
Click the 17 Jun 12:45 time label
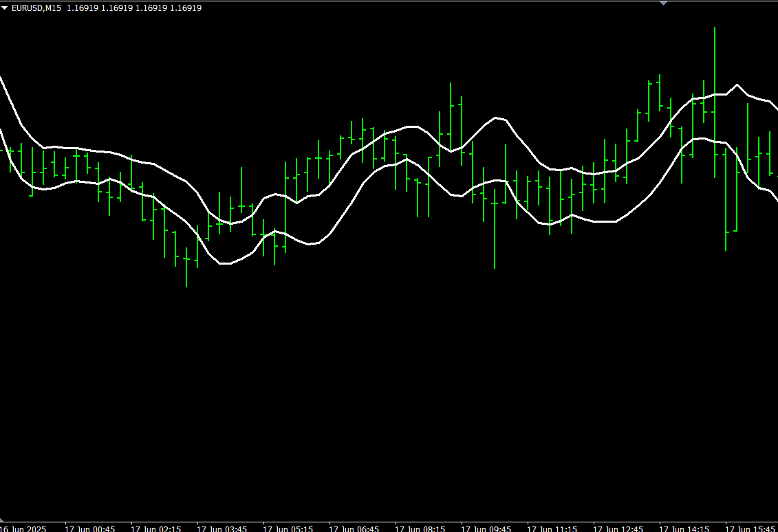(618, 529)
